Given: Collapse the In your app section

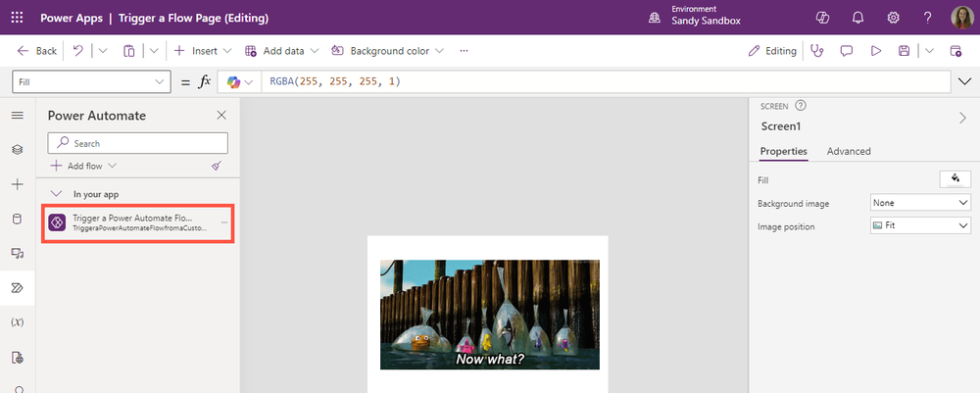Looking at the screenshot, I should tap(56, 194).
